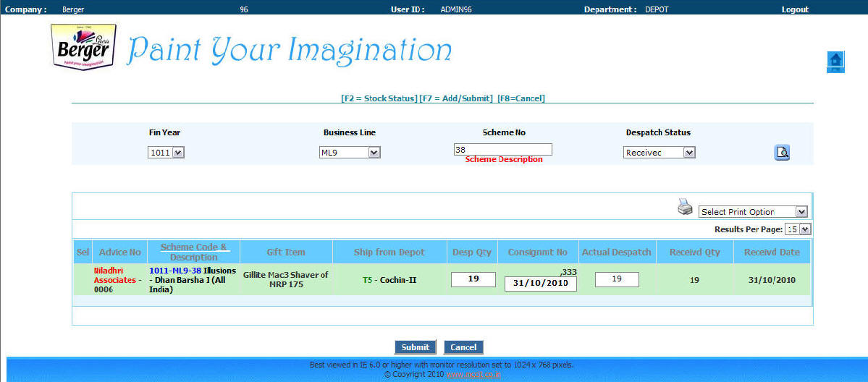The width and height of the screenshot is (868, 382).
Task: Click the Berger logo
Action: click(x=83, y=46)
